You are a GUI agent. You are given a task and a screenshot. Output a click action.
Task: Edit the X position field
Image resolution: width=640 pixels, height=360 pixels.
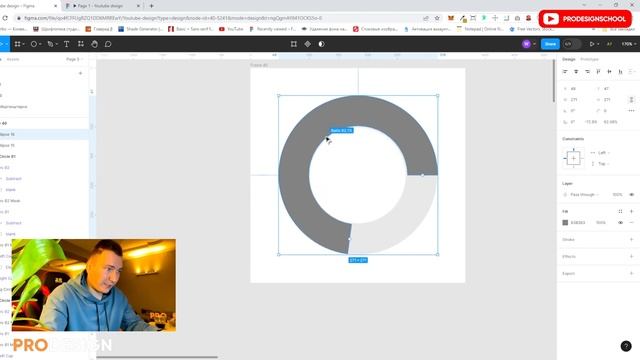point(573,89)
